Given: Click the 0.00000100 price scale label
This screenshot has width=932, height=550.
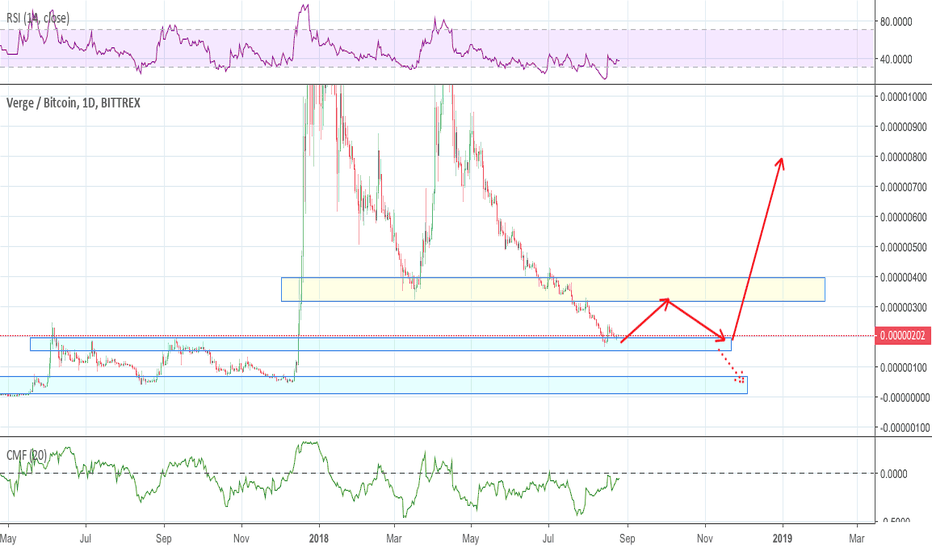Looking at the screenshot, I should tap(903, 367).
